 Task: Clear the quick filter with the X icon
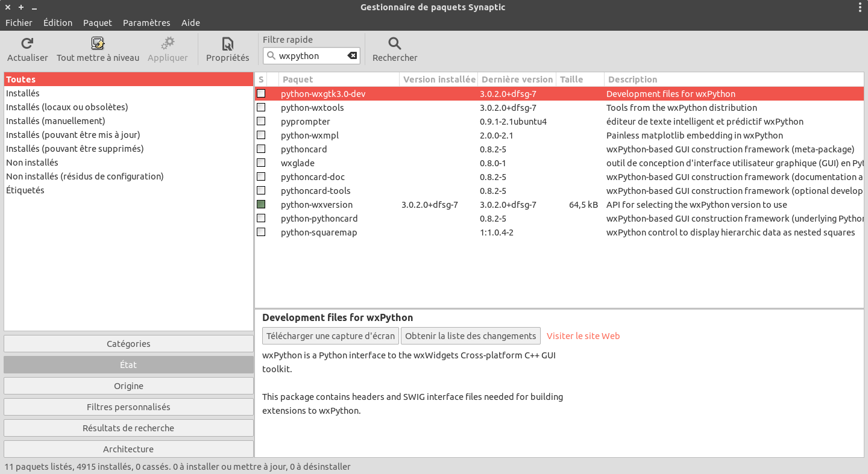coord(353,56)
